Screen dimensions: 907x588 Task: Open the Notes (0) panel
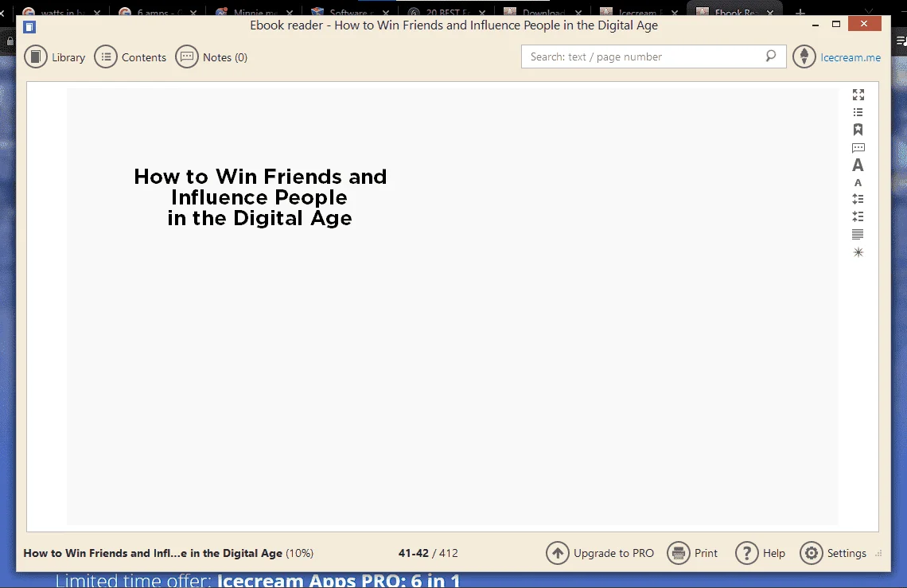[212, 57]
